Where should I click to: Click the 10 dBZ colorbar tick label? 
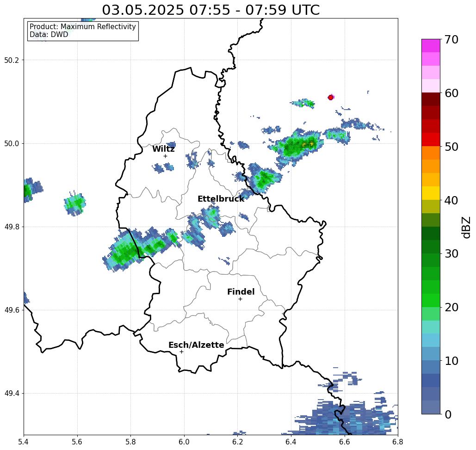click(x=451, y=360)
